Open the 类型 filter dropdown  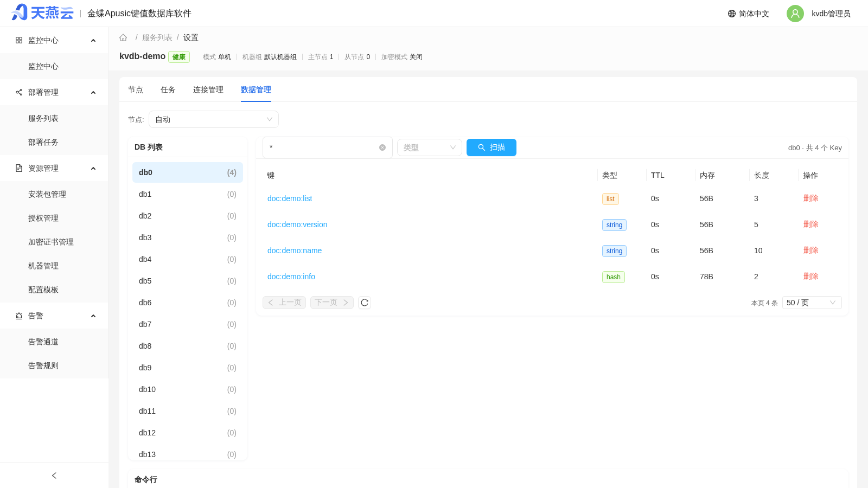(x=430, y=147)
